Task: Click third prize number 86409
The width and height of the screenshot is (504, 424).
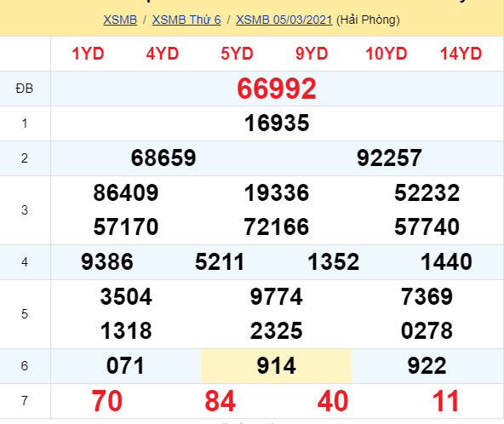Action: tap(126, 193)
